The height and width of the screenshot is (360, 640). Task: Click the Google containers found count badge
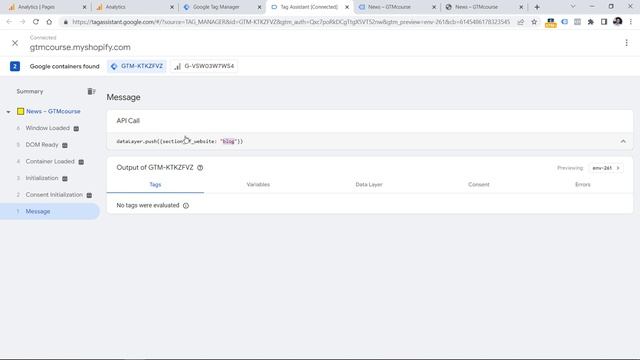tap(15, 66)
